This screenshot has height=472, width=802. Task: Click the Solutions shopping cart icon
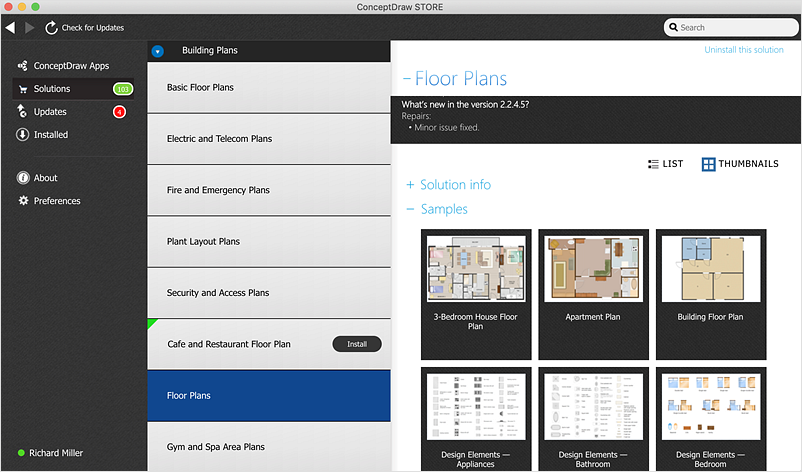(x=23, y=89)
